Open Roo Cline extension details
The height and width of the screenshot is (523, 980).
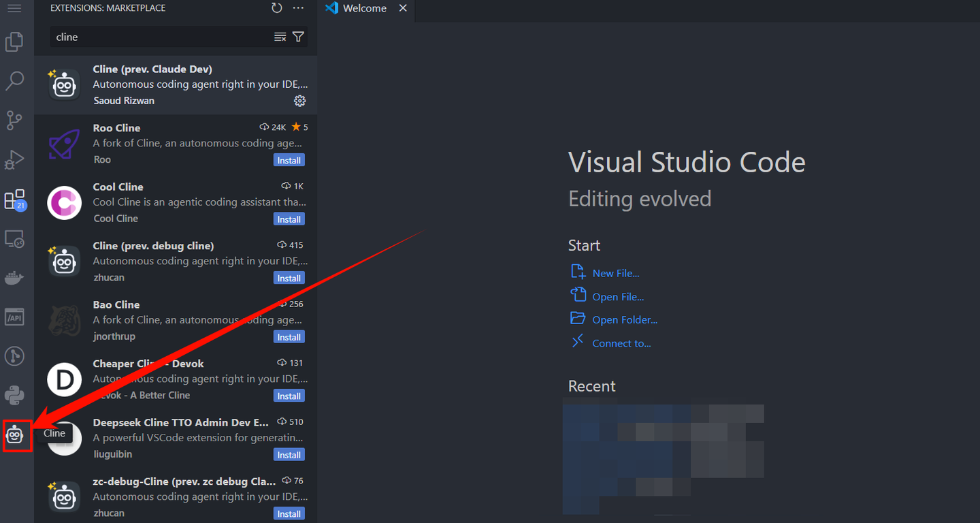point(176,144)
